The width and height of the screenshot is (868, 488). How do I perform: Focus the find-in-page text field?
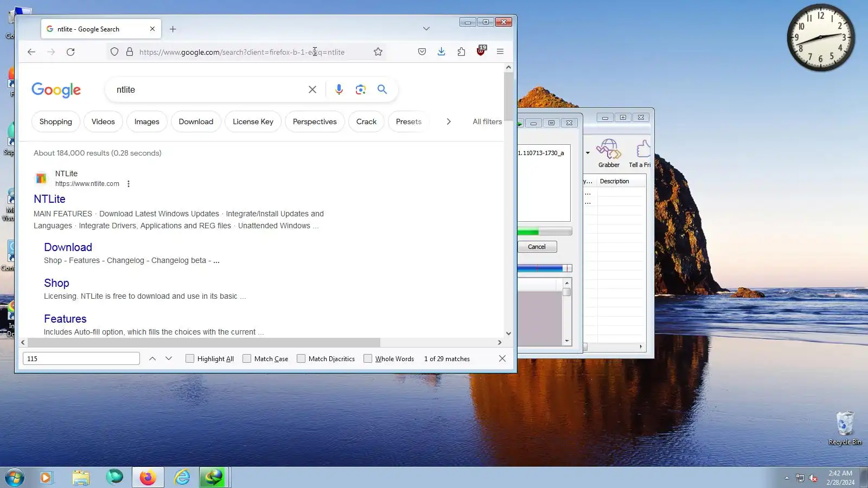(x=81, y=358)
